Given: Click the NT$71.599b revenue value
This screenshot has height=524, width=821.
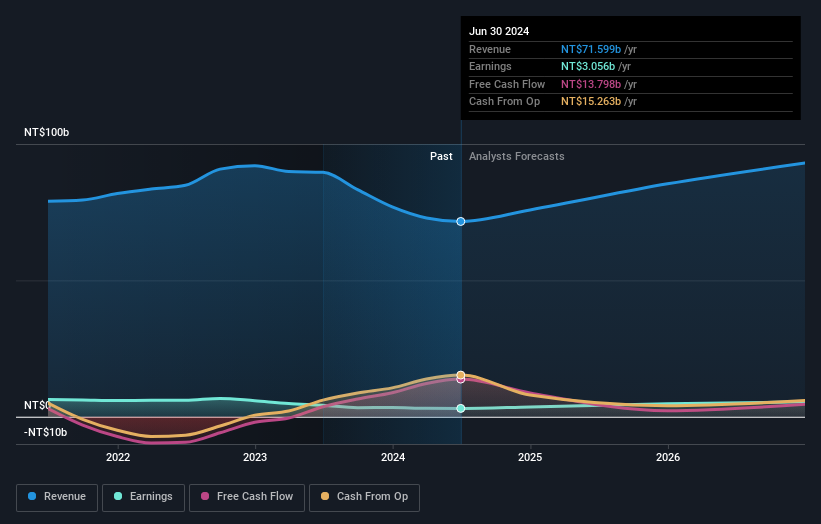Looking at the screenshot, I should pos(591,49).
